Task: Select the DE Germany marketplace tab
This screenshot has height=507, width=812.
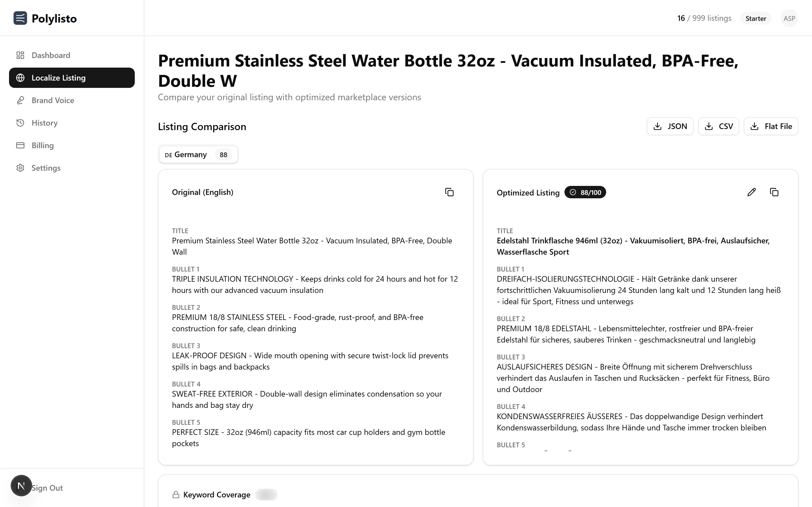Action: click(x=198, y=155)
